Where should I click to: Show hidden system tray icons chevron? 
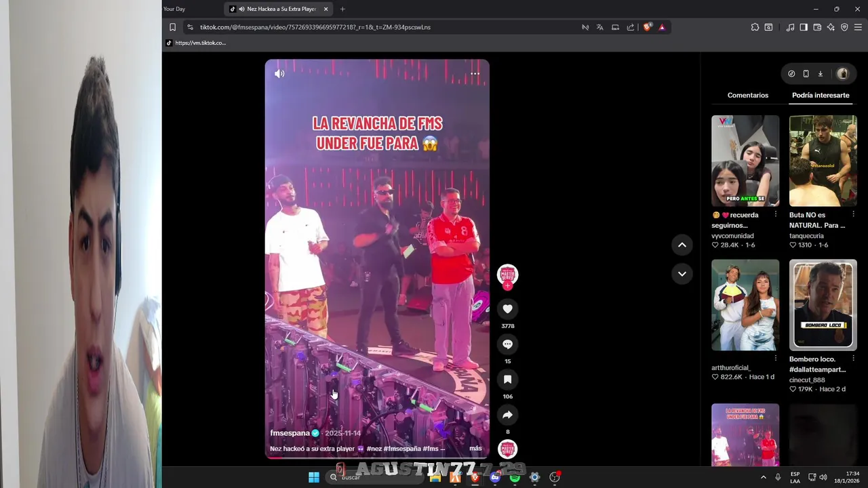click(x=763, y=477)
